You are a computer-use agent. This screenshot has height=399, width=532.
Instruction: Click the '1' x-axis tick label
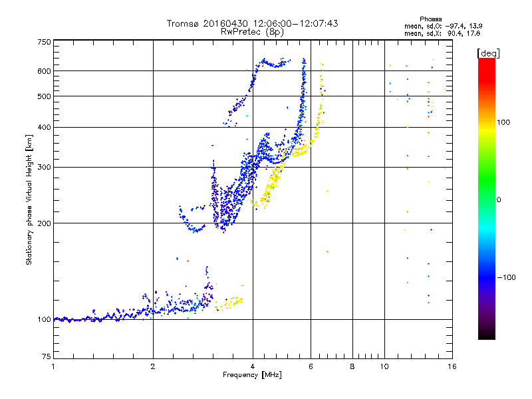53,366
